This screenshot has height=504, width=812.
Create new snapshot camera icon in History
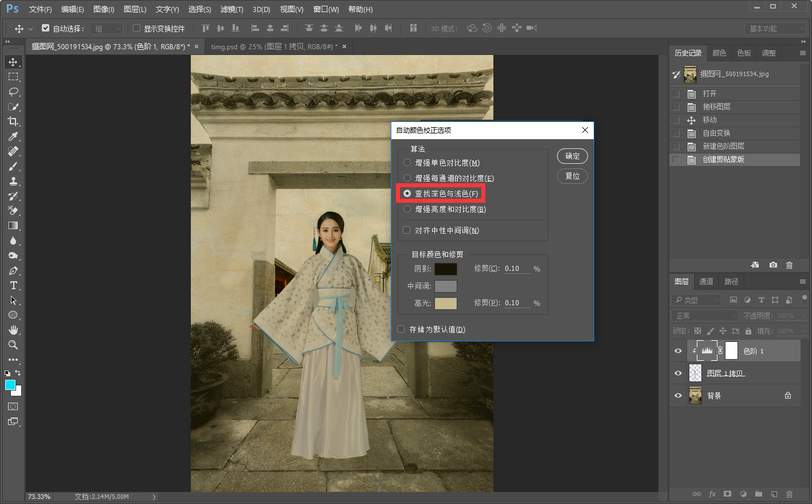pos(773,265)
